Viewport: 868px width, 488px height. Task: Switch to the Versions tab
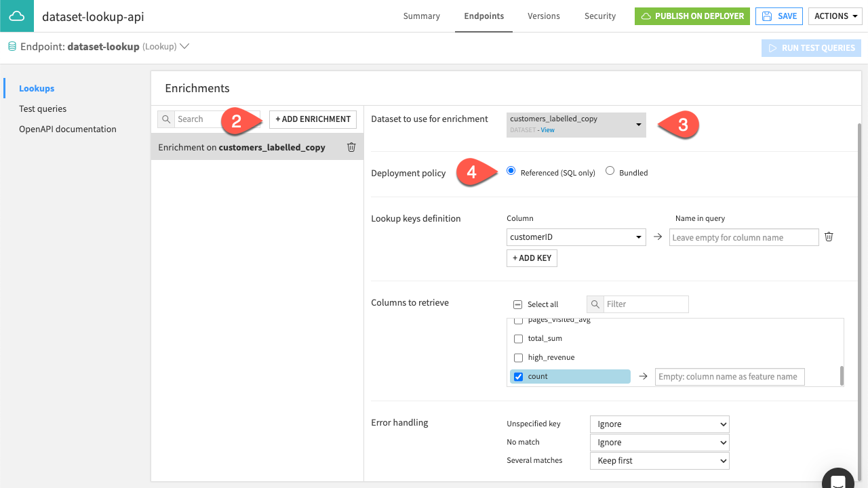click(x=543, y=16)
